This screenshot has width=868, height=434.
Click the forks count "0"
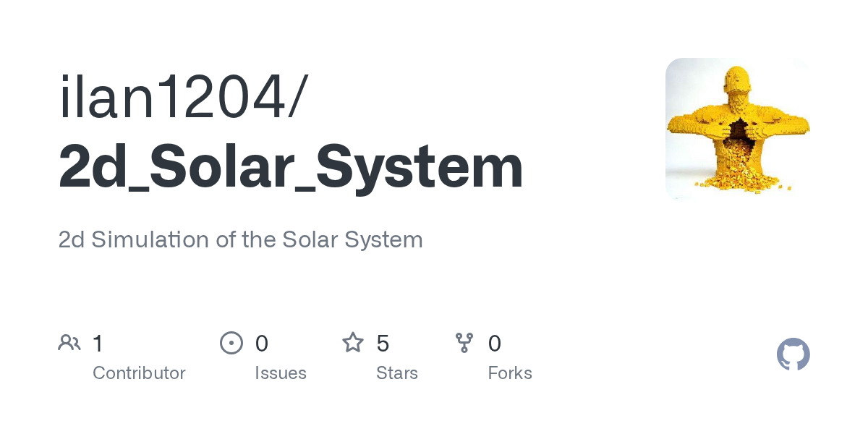click(495, 344)
